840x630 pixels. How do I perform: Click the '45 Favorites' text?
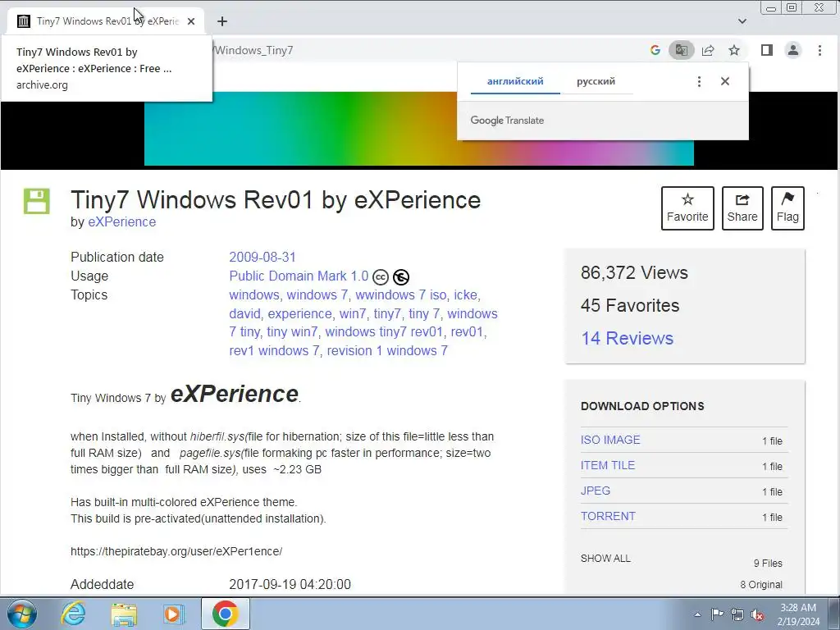[630, 305]
